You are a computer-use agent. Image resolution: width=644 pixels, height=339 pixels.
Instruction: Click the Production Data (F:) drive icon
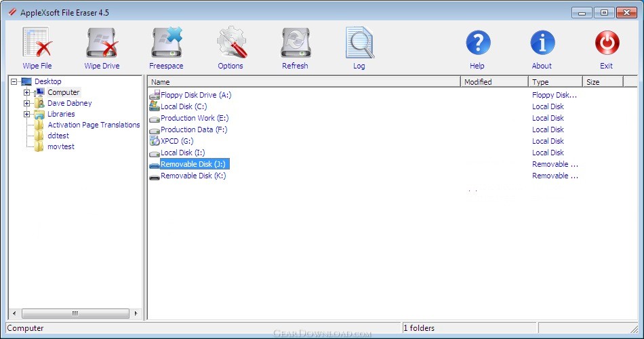[x=155, y=131]
